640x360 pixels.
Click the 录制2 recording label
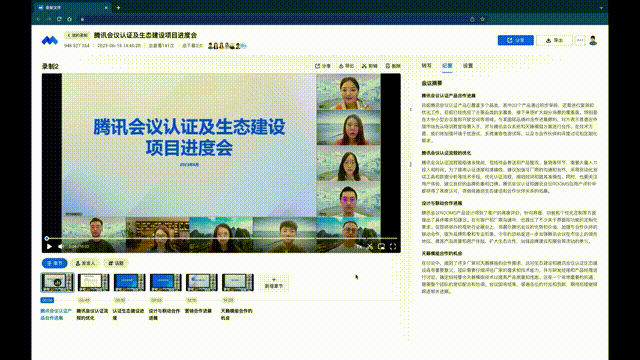50,66
